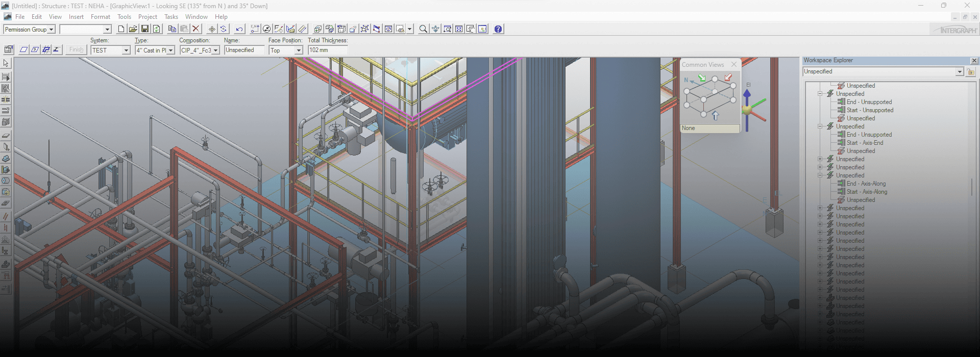This screenshot has width=980, height=357.
Task: Expand the Permission Group dropdown
Action: [x=51, y=30]
